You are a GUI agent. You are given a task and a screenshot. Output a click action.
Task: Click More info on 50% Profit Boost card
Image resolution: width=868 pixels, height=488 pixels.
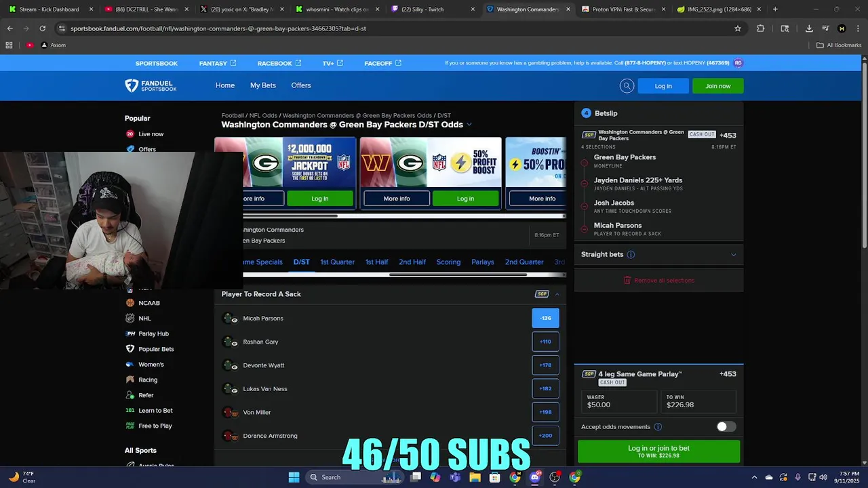397,199
